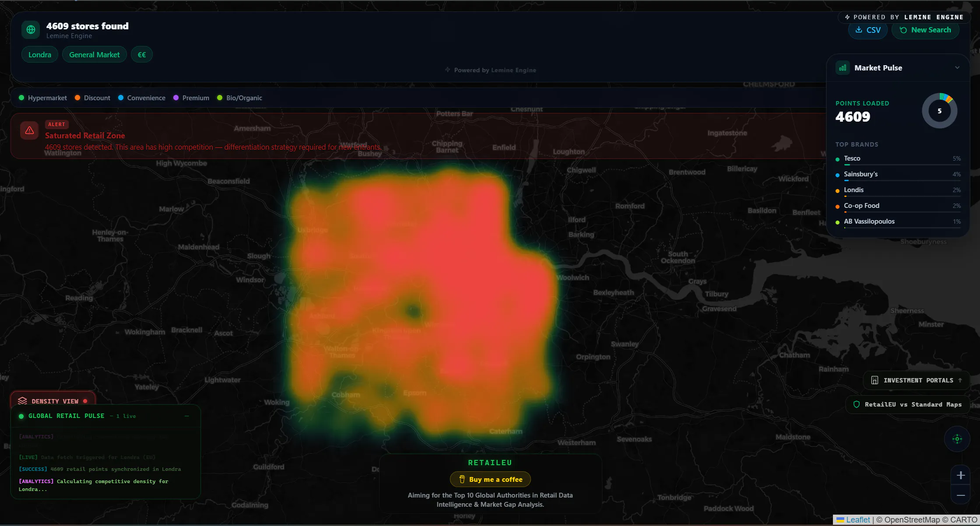The image size is (980, 526).
Task: Open RetailEU vs Standard Maps comparison
Action: tap(907, 404)
